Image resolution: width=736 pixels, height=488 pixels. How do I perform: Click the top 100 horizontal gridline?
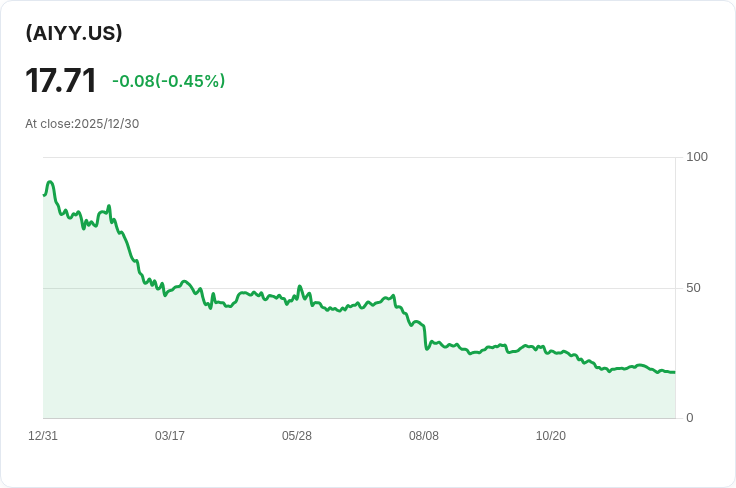pos(359,157)
